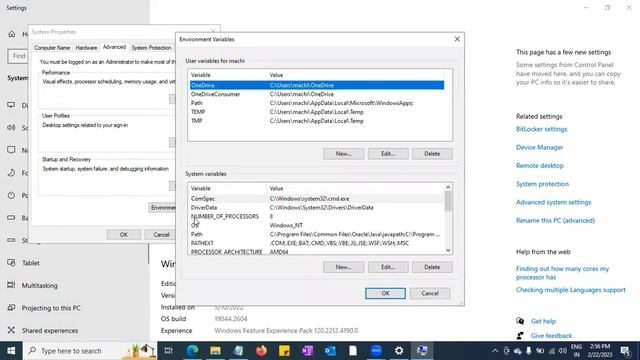Viewport: 640px width, 360px height.
Task: Click New under System variables
Action: [343, 267]
